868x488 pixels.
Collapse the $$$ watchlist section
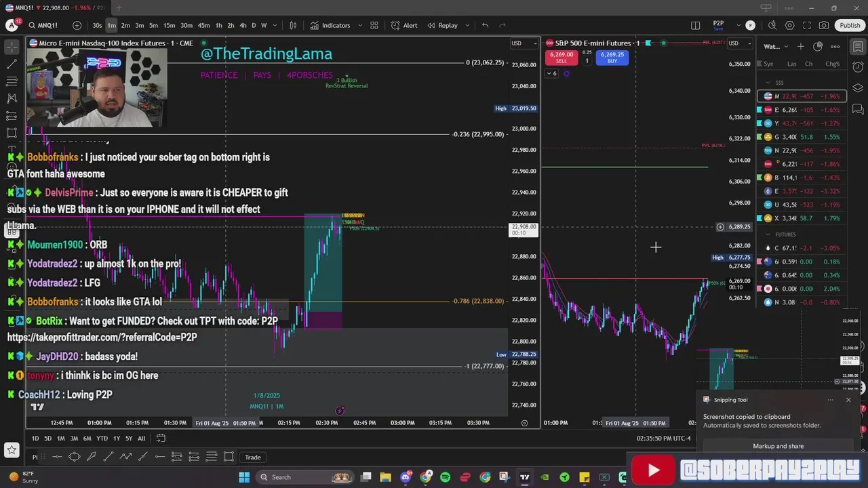pyautogui.click(x=768, y=83)
